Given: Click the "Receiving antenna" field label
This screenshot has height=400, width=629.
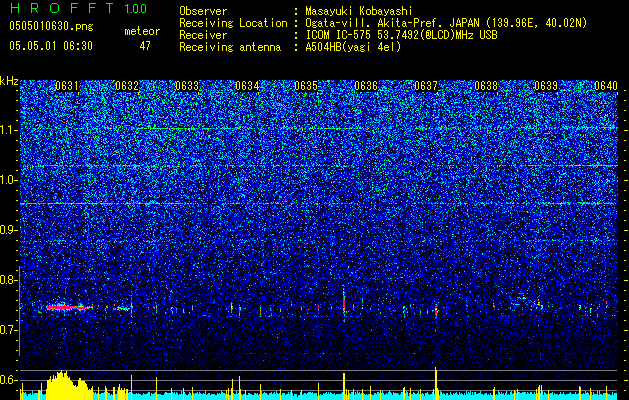Looking at the screenshot, I should (230, 47).
